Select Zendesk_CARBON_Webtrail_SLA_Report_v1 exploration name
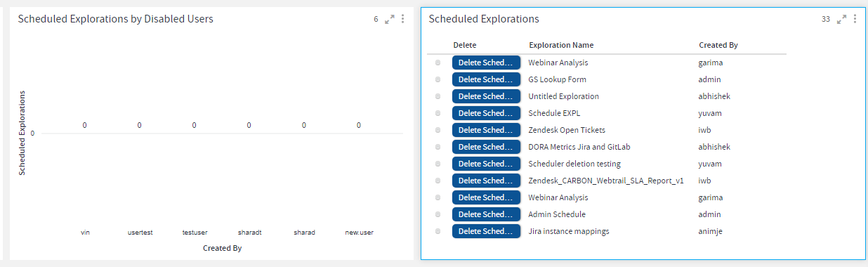Viewport: 868px width, 267px height. tap(606, 181)
